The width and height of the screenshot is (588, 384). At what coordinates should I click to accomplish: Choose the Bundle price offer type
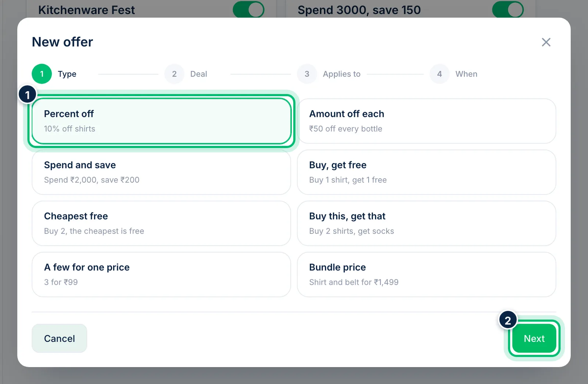pos(426,274)
